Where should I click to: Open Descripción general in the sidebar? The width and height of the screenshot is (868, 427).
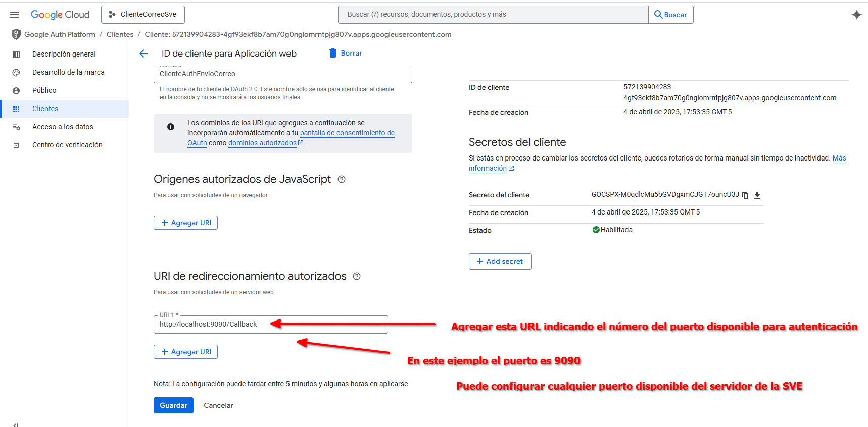[x=64, y=54]
